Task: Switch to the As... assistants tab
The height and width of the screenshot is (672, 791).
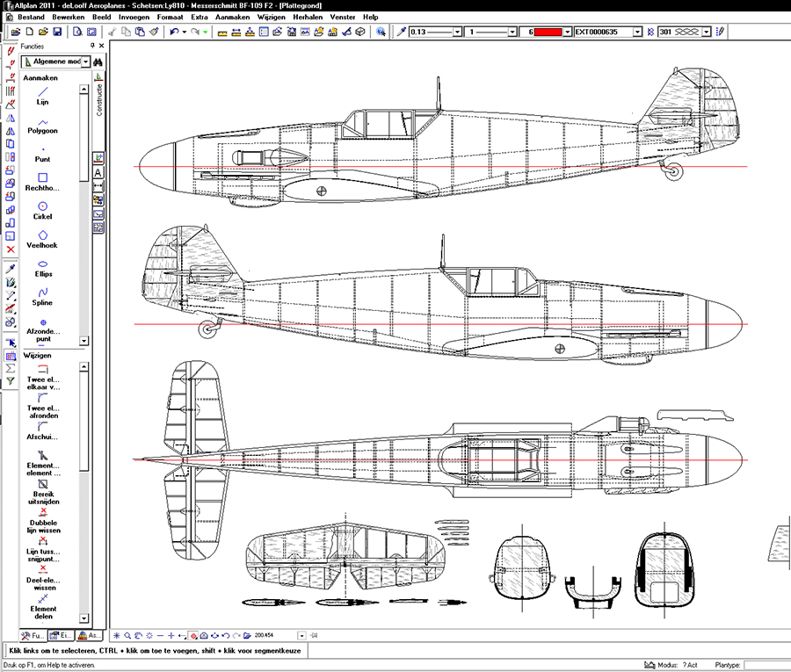Action: tap(90, 636)
